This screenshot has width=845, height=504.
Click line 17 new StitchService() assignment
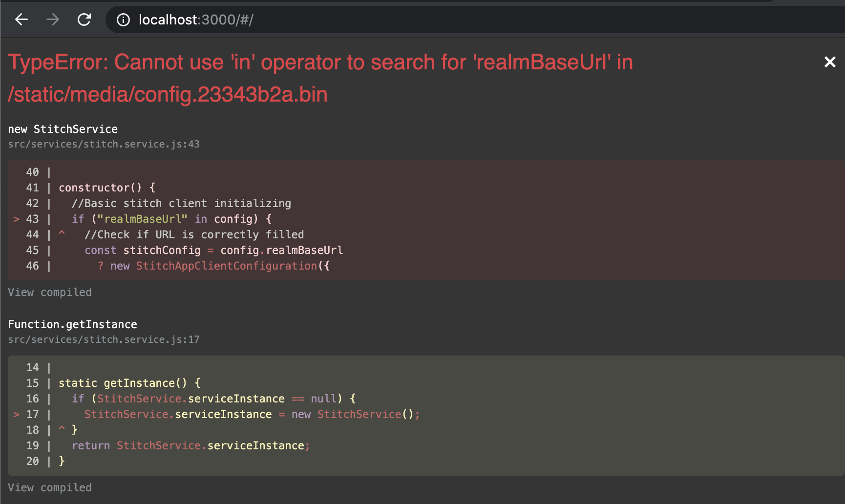pos(252,414)
